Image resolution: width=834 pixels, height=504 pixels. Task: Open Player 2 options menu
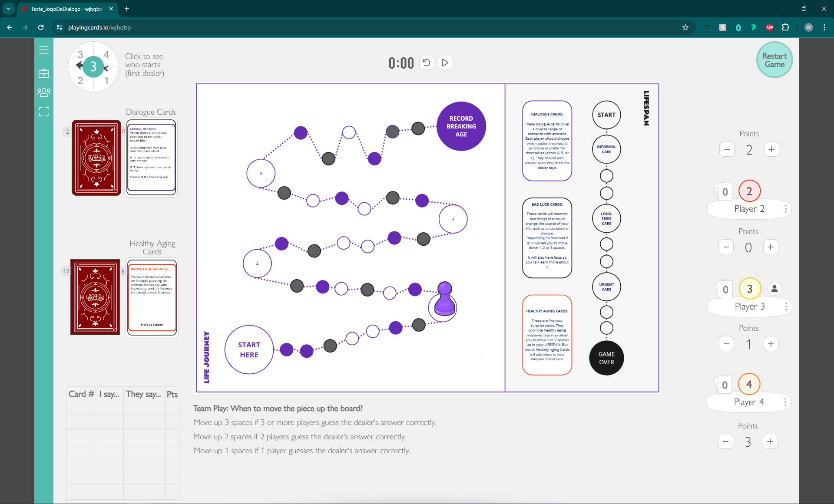coord(786,209)
